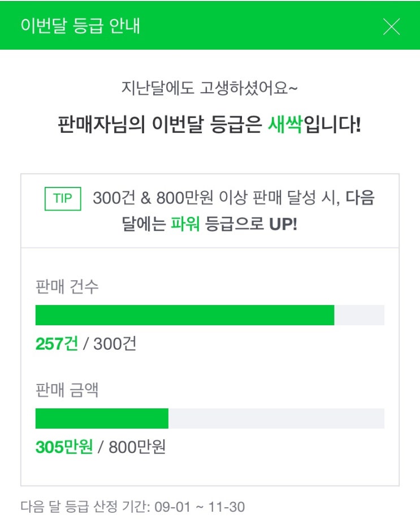This screenshot has height=532, width=420.
Task: Click the 판매 금액 label
Action: coord(67,390)
